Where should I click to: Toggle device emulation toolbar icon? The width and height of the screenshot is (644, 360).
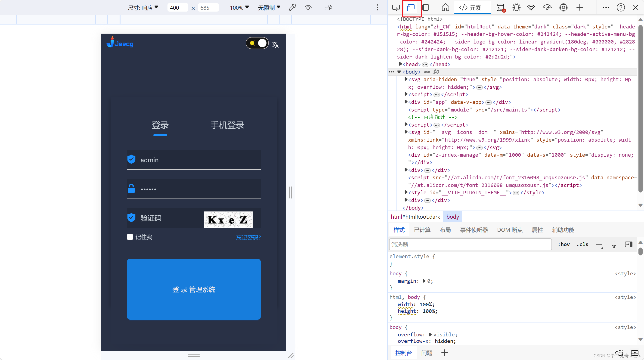click(411, 7)
